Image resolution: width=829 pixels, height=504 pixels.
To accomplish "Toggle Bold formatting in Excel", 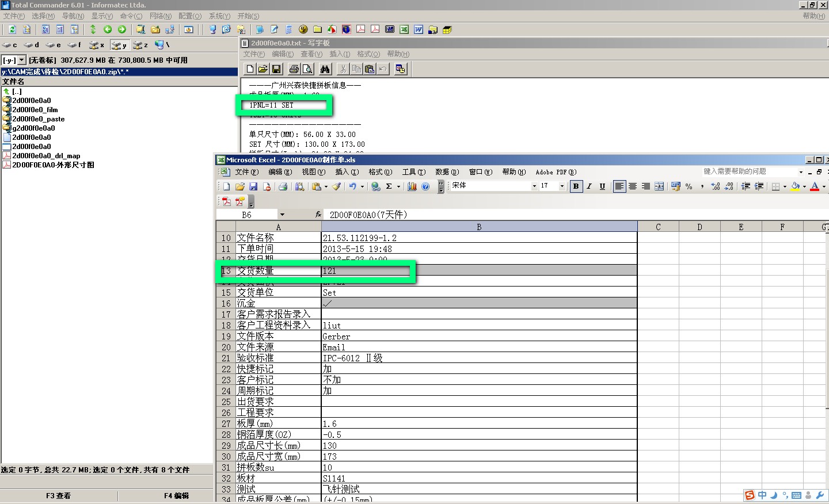I will pos(576,186).
